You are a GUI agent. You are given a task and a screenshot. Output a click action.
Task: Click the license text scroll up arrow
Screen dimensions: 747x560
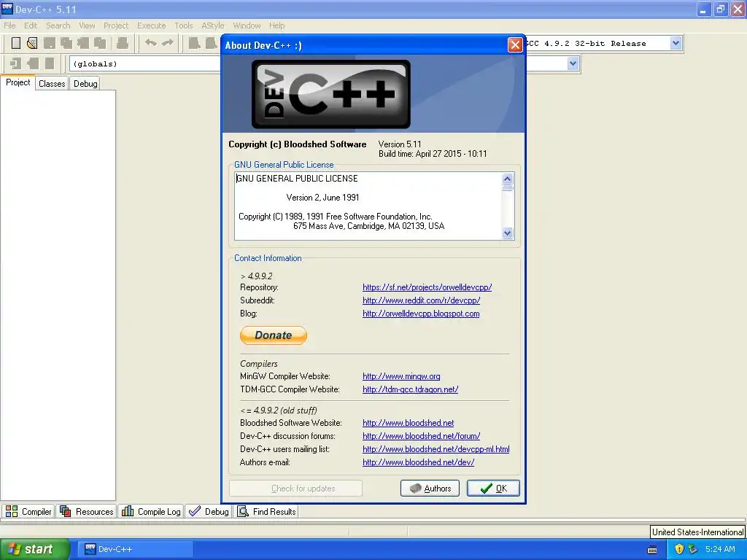click(508, 179)
